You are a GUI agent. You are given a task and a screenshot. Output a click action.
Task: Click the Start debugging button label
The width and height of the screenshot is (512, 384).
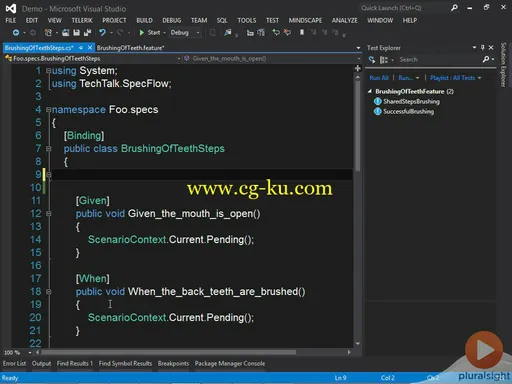coord(154,32)
